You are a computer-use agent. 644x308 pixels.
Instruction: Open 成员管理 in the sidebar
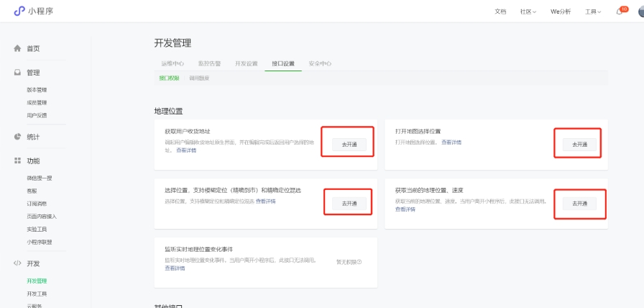37,103
